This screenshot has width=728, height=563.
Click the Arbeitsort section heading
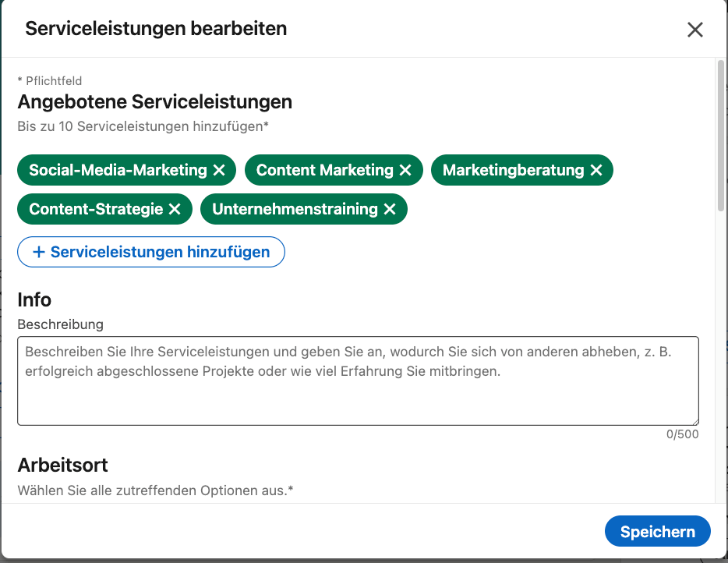[x=62, y=466]
